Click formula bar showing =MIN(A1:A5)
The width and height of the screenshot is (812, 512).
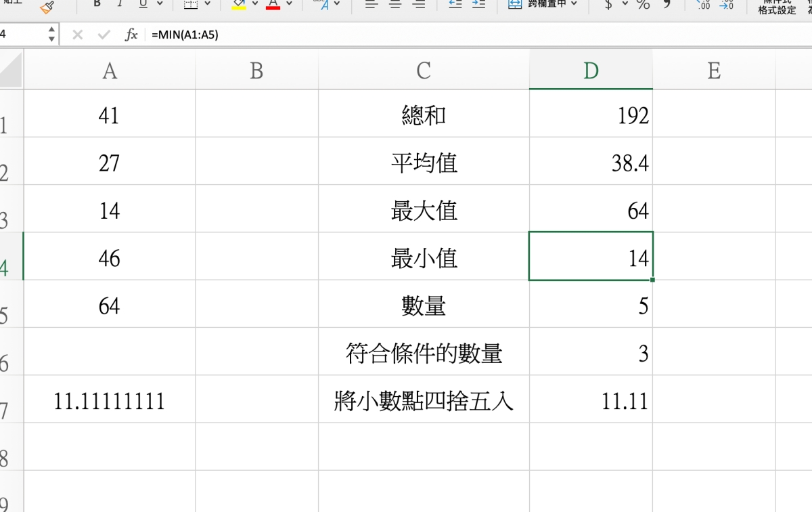click(x=477, y=35)
